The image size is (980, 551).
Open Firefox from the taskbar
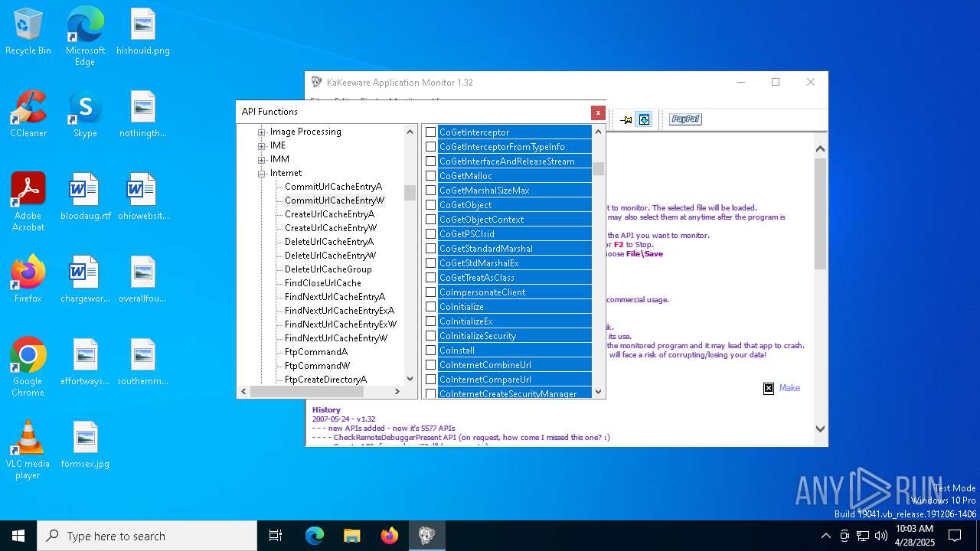click(x=389, y=536)
